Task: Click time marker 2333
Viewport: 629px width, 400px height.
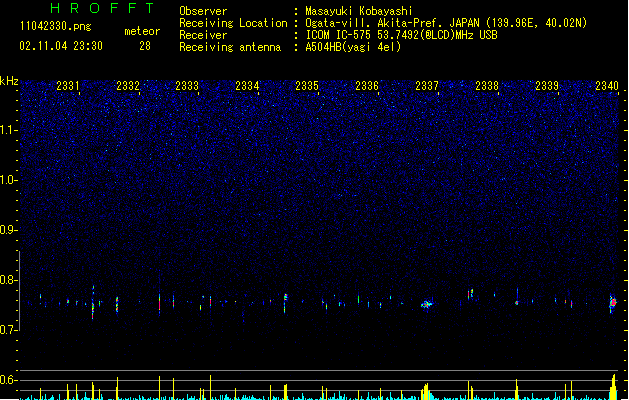Action: tap(187, 86)
